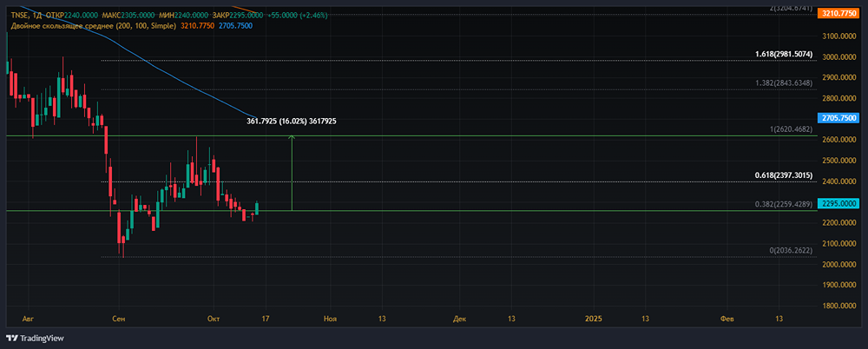Click the Окт label on the time axis
868x349 pixels.
214,319
